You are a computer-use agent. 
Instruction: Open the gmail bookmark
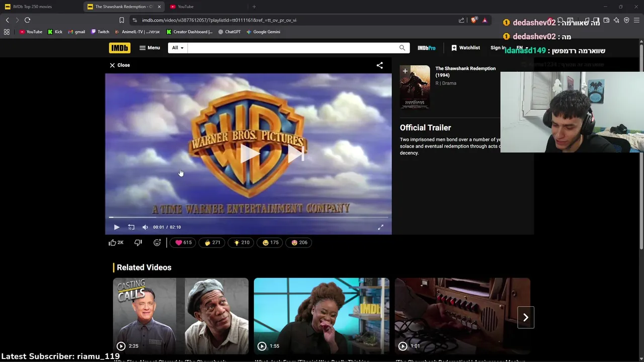tap(76, 32)
